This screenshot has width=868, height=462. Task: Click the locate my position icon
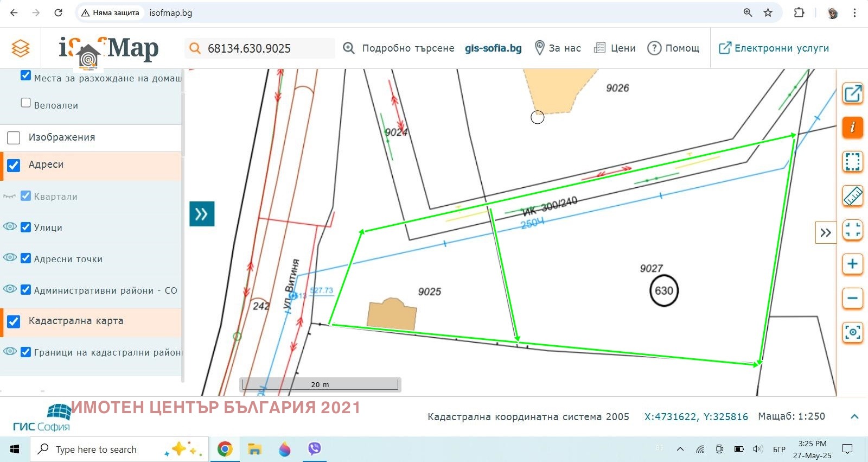[x=852, y=332]
